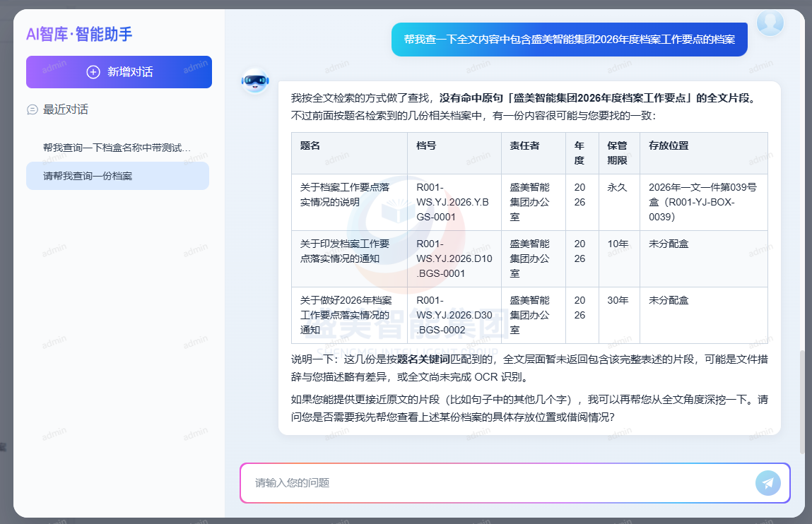Click the bold phrase 题名关键词
The image size is (812, 524).
[x=423, y=359]
